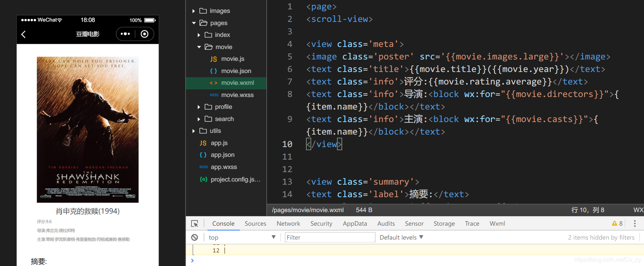Select the profile folder icon
644x266 pixels.
[208, 107]
